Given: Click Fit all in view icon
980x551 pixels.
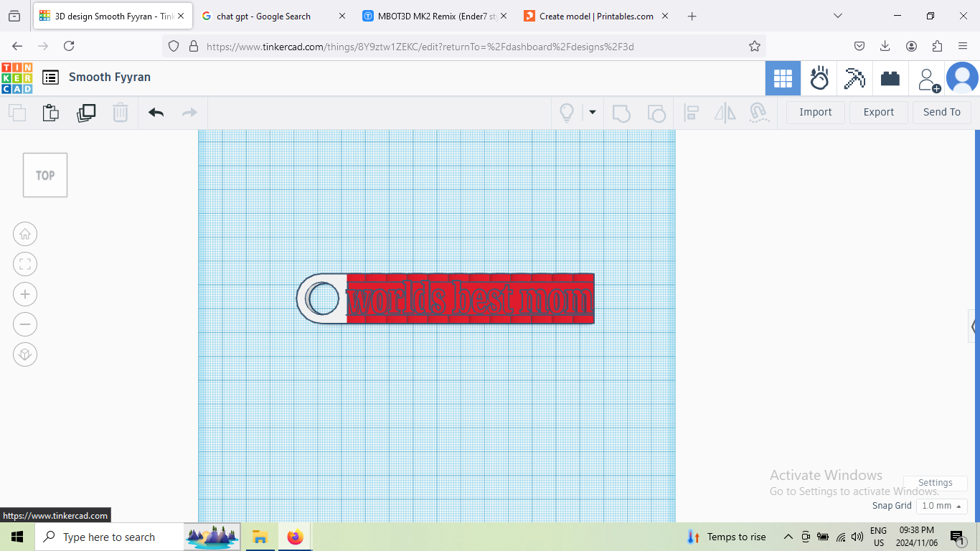Looking at the screenshot, I should click(25, 264).
